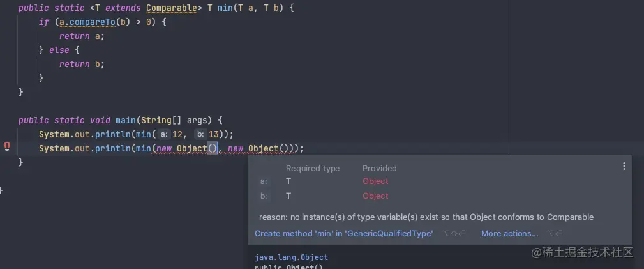Click the 'Provided' column header

tap(380, 168)
